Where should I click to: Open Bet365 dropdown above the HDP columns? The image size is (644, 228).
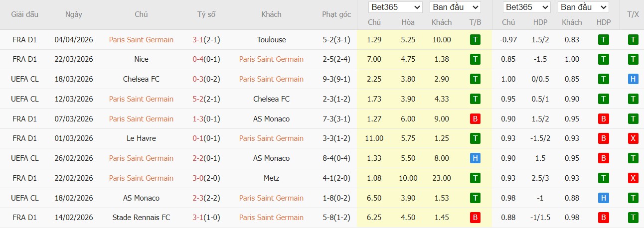(x=527, y=7)
